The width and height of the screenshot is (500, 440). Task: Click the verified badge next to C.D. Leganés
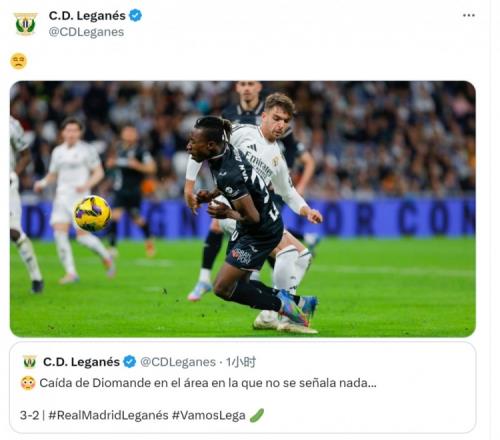135,16
